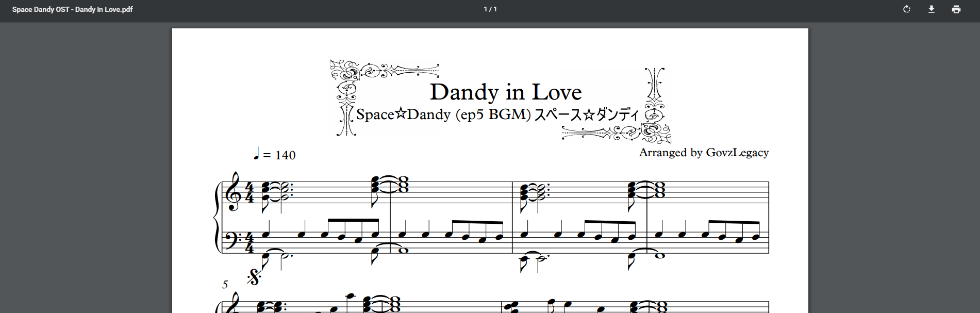Print the sheet music document
This screenshot has height=313, width=980.
pyautogui.click(x=956, y=9)
